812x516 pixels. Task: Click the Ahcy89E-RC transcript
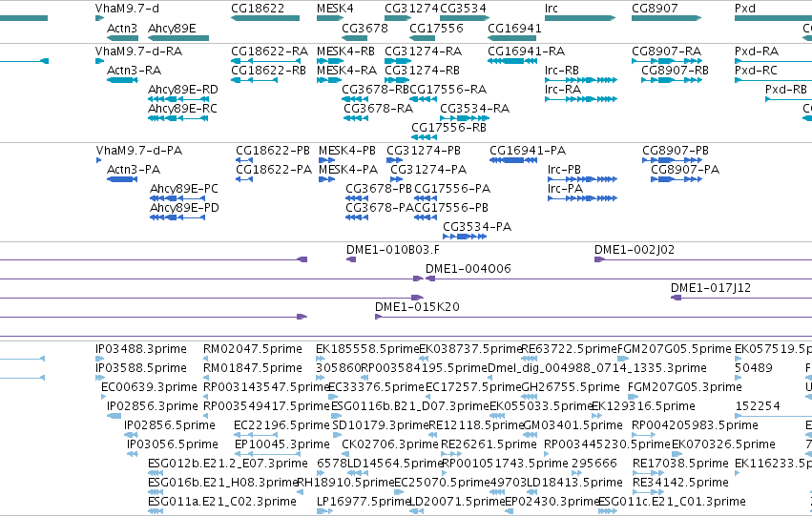178,118
